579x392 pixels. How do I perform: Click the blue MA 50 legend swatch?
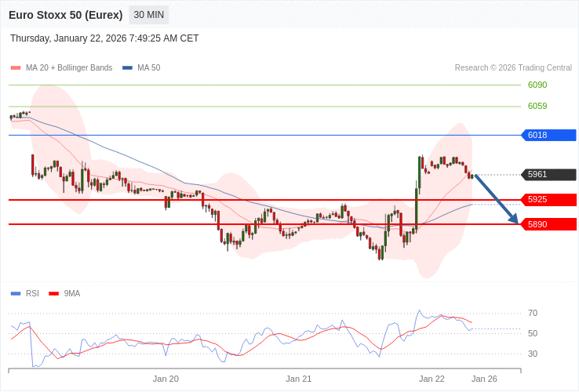pyautogui.click(x=127, y=68)
